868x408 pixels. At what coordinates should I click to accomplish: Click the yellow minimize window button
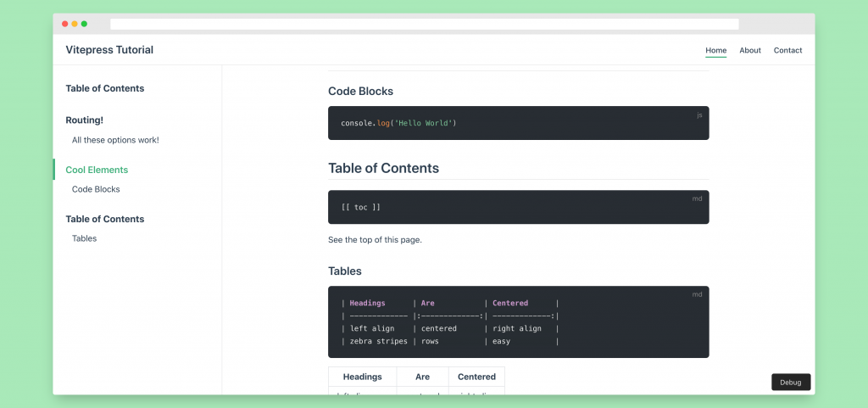75,24
